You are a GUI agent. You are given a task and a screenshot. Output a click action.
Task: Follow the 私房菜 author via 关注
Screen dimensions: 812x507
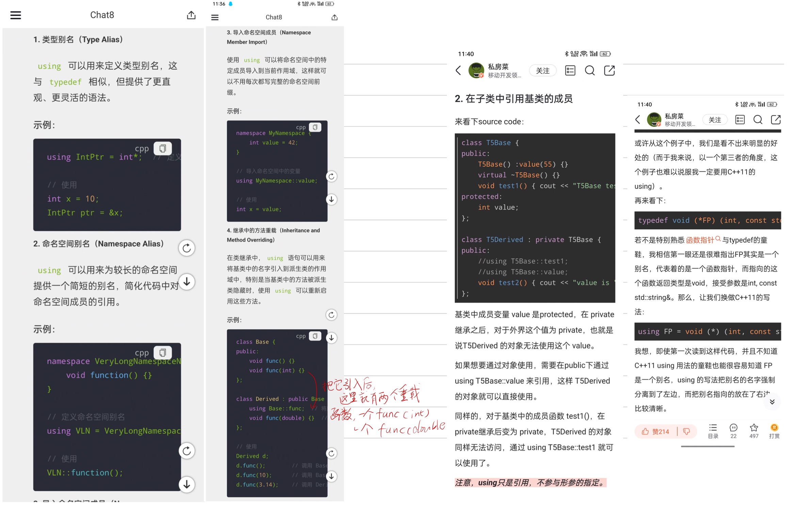pyautogui.click(x=543, y=70)
